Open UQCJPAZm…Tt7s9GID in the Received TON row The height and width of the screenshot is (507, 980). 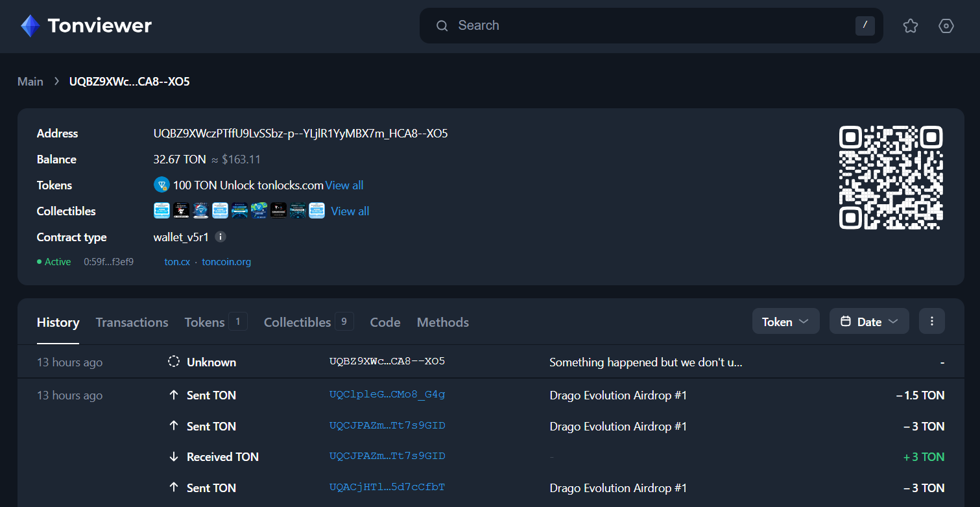(x=387, y=456)
